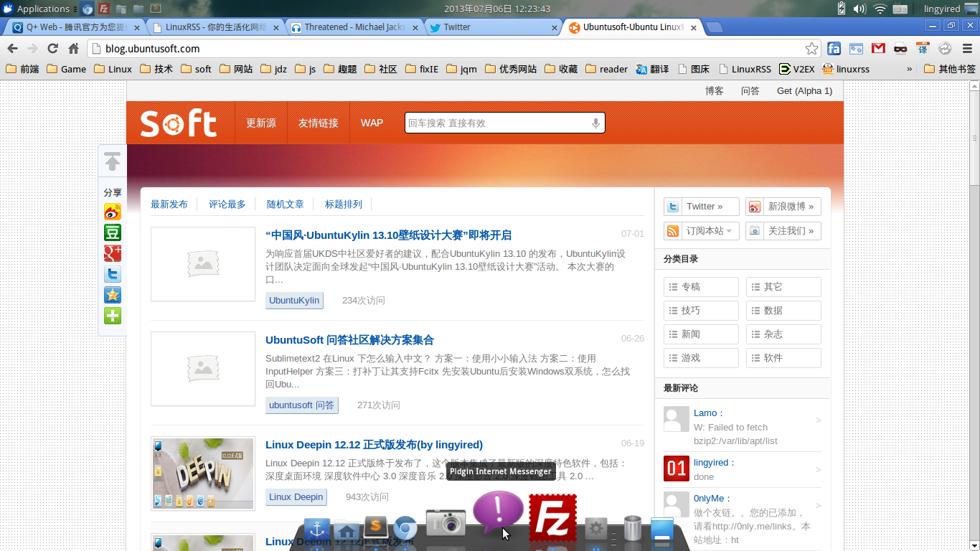Click the 新浪微博 » sidebar button
Image resolution: width=980 pixels, height=551 pixels.
[x=783, y=207]
